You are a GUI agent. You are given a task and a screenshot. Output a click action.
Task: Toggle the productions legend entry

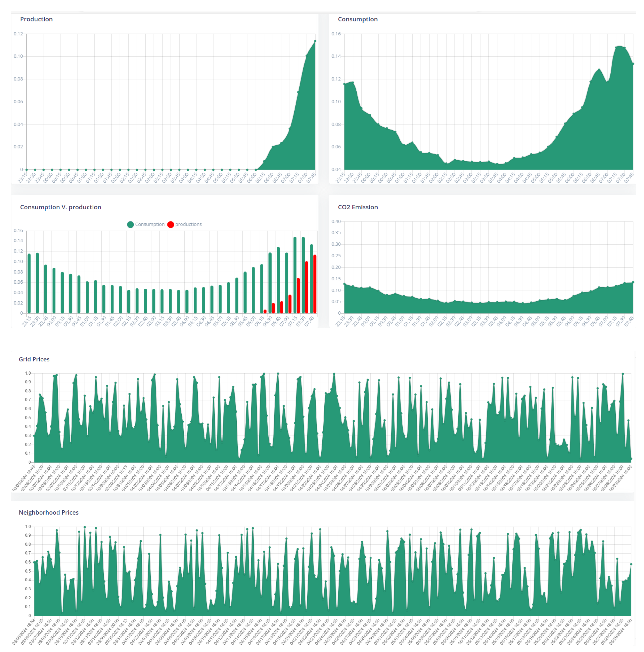point(184,224)
